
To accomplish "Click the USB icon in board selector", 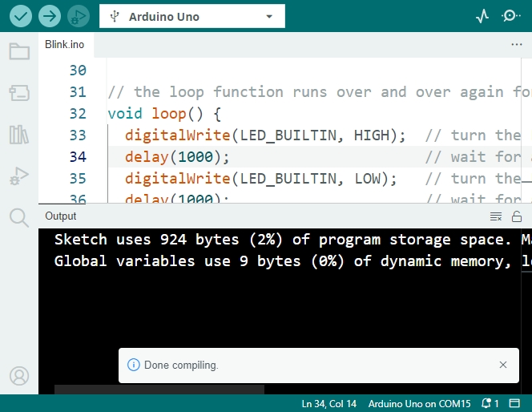I will click(x=115, y=16).
